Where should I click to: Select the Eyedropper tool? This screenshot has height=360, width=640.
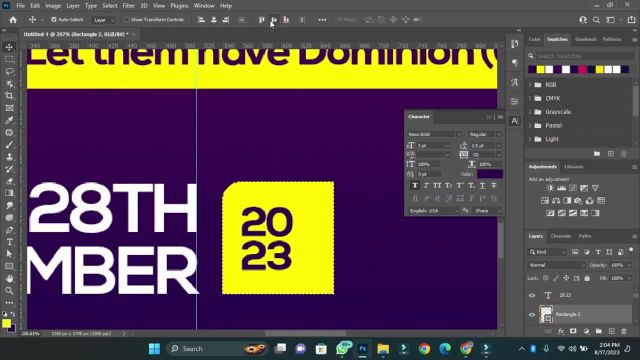(x=9, y=120)
